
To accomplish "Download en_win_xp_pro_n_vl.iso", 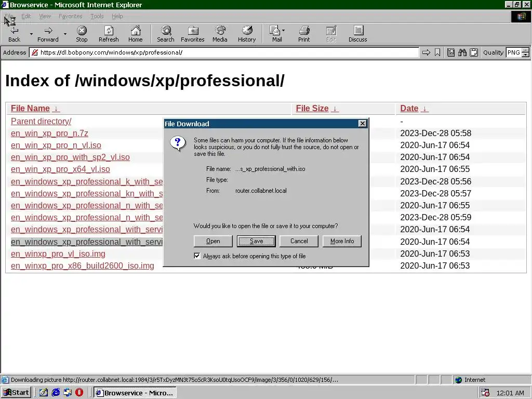I will pos(56,145).
